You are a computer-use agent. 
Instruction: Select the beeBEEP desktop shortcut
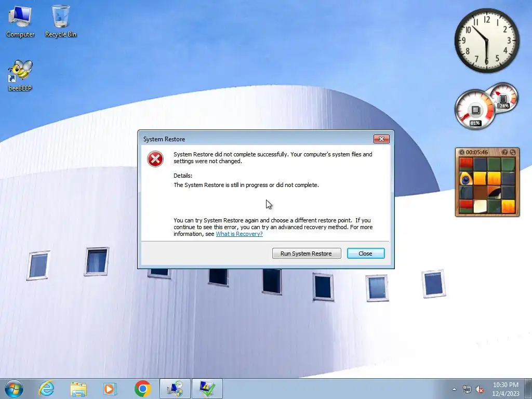pyautogui.click(x=20, y=76)
